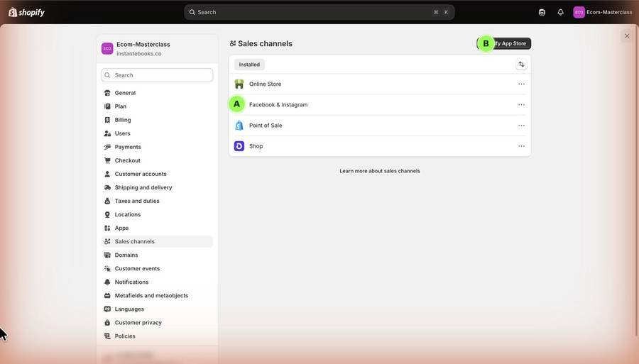Click the Customer privacy lock icon
Image resolution: width=639 pixels, height=364 pixels.
[107, 322]
